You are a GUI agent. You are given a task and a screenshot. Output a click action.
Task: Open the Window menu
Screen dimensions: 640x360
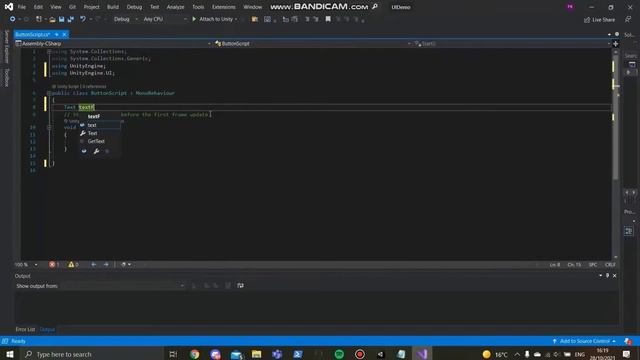[x=252, y=7]
